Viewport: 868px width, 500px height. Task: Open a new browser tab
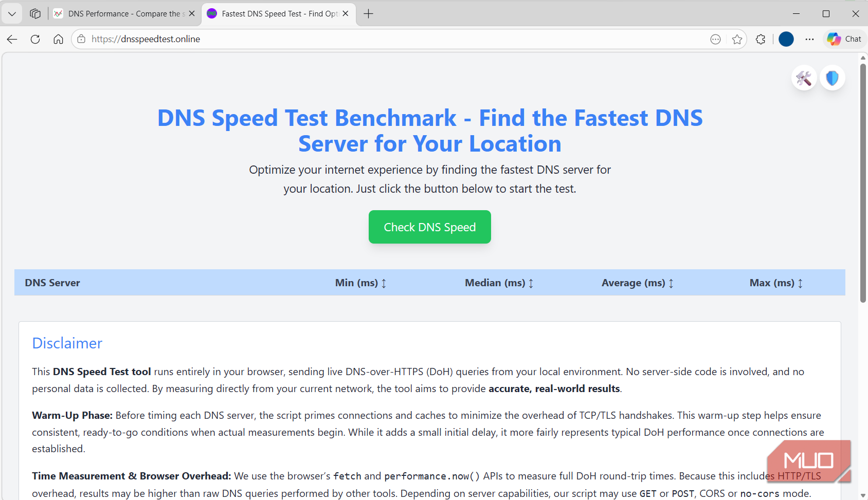(x=368, y=14)
